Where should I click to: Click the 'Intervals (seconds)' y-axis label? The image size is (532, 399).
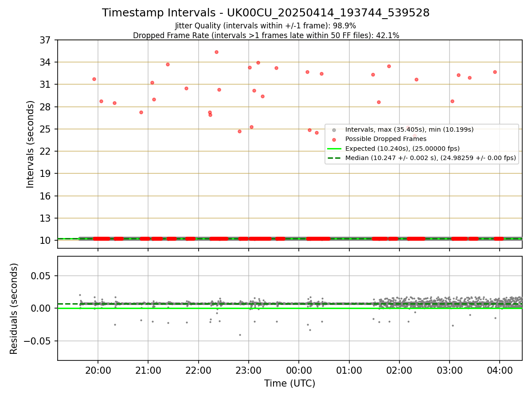tap(31, 144)
